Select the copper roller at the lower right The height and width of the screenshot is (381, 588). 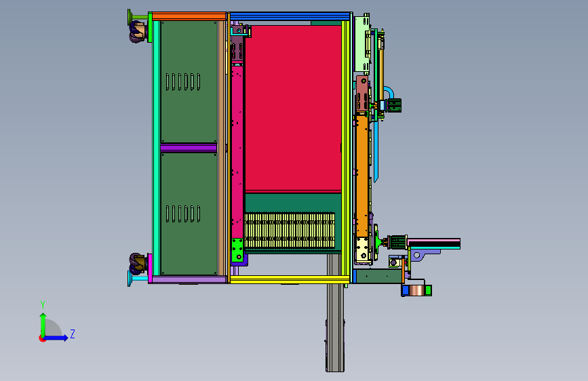(x=416, y=290)
